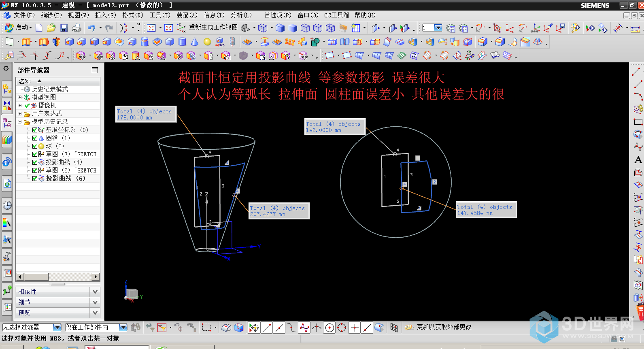Image resolution: width=644 pixels, height=349 pixels.
Task: Click the Move Face icon
Action: pos(81,55)
